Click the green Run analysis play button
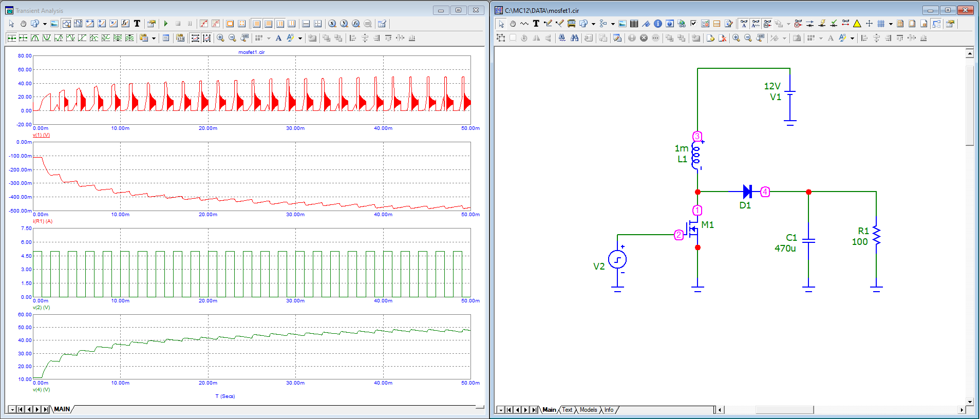Viewport: 980px width, 419px height. (166, 24)
